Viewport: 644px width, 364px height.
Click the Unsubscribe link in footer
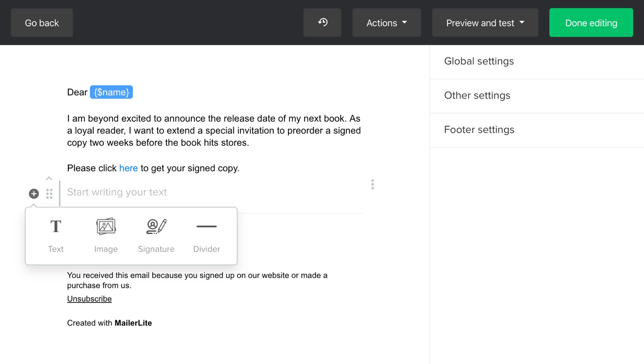[x=89, y=299]
